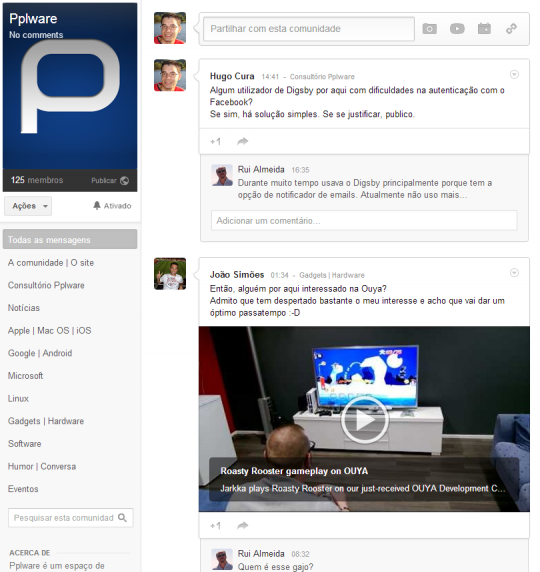Open Eventos category

point(23,489)
